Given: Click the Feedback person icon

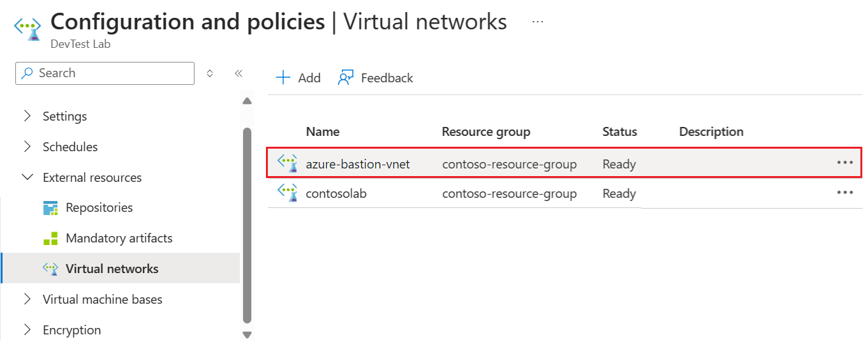Looking at the screenshot, I should pos(346,78).
